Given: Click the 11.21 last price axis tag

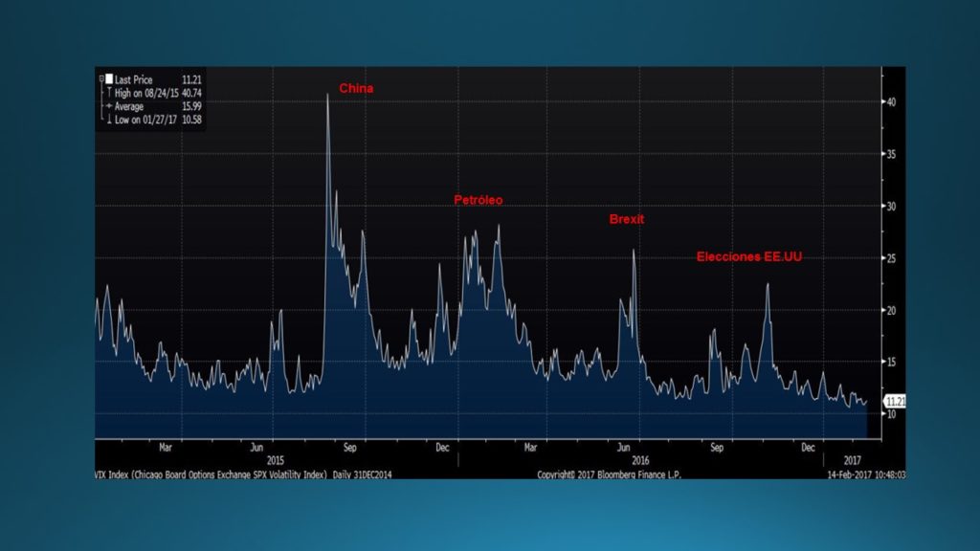Looking at the screenshot, I should [x=895, y=402].
